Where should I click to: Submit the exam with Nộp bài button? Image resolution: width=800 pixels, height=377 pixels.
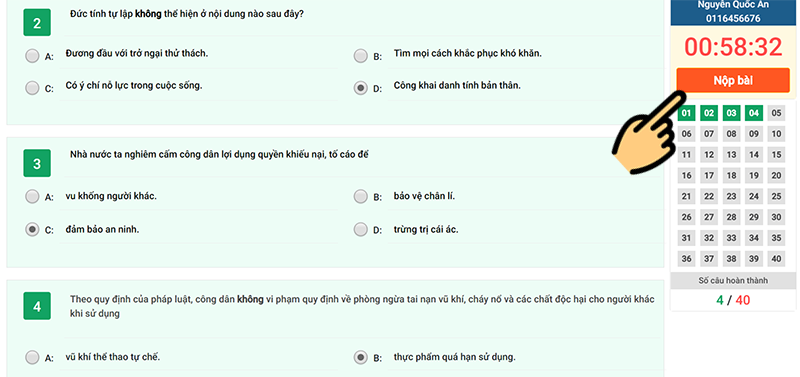(x=733, y=81)
